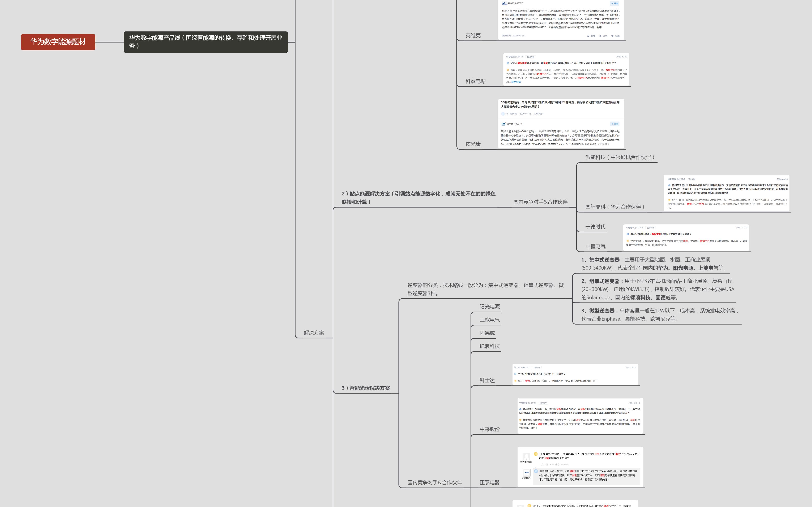Click the info avatar beside irm3555045
The width and height of the screenshot is (812, 507).
click(503, 114)
